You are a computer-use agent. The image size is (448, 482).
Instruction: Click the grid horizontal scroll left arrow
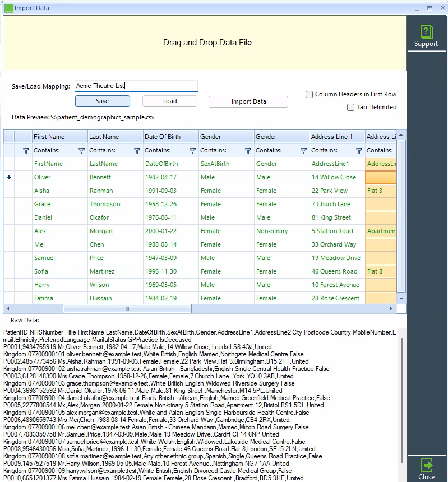pos(8,309)
